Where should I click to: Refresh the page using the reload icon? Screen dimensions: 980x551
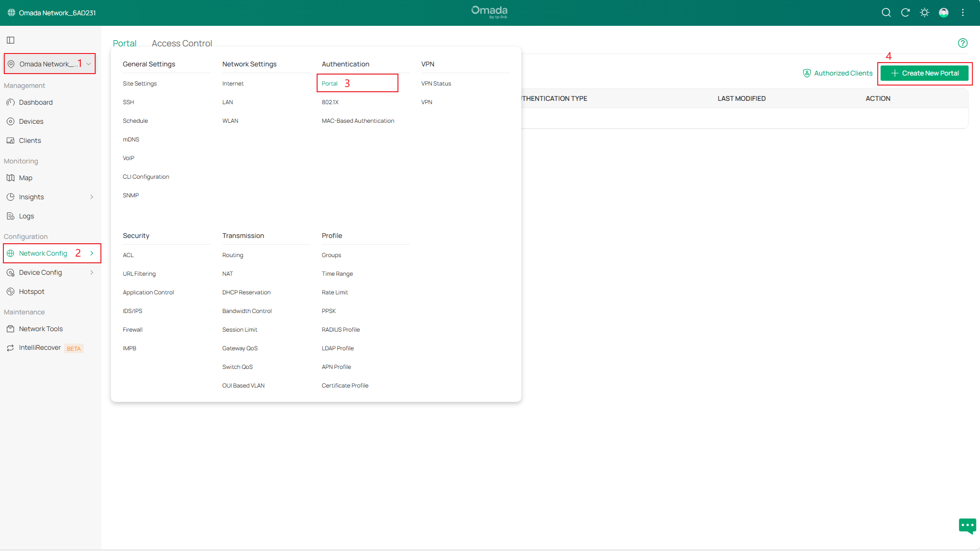(x=905, y=12)
